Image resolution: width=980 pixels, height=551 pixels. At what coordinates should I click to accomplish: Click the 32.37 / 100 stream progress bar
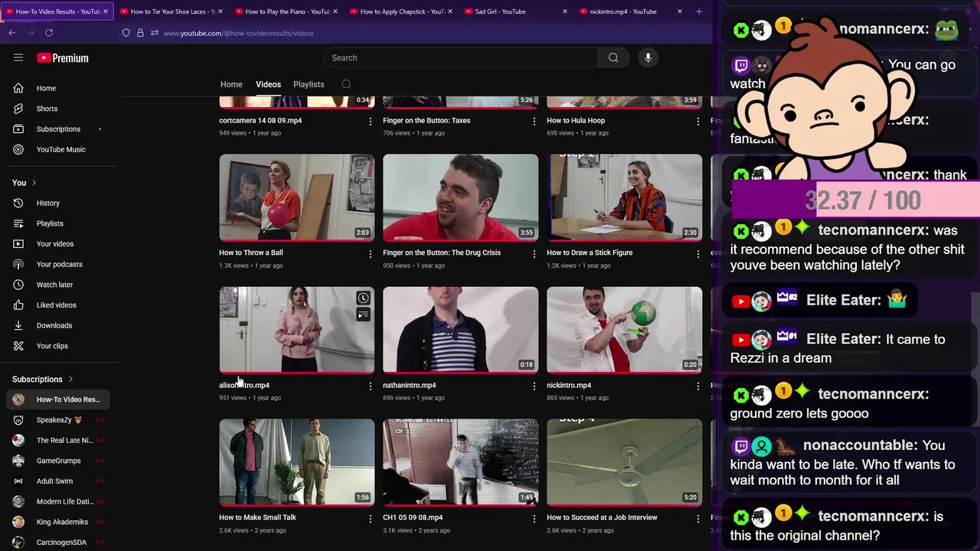click(x=856, y=201)
